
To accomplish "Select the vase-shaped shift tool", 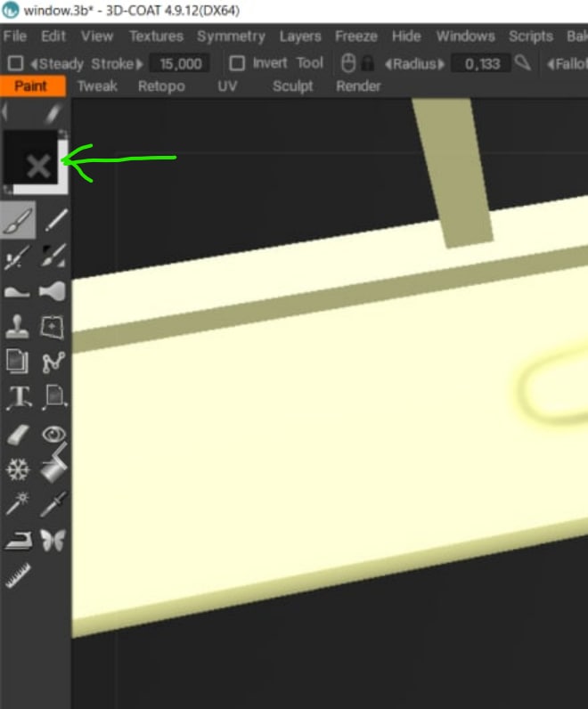I will (53, 291).
